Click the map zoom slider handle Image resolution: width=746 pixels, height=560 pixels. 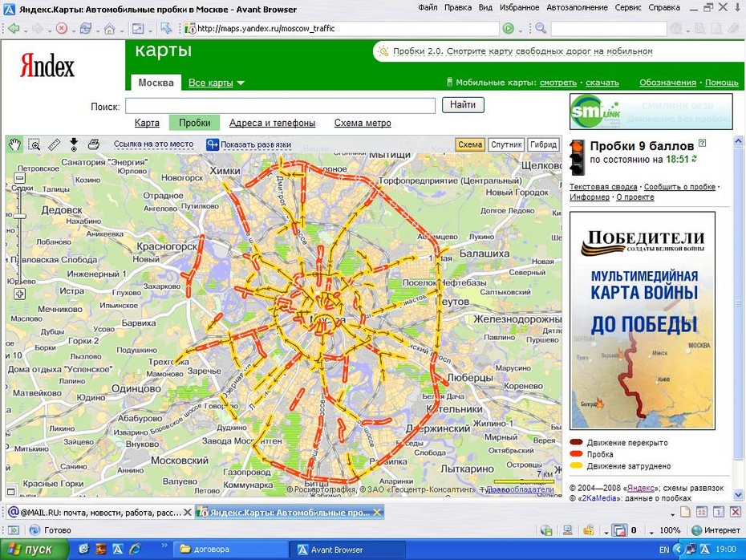point(19,216)
